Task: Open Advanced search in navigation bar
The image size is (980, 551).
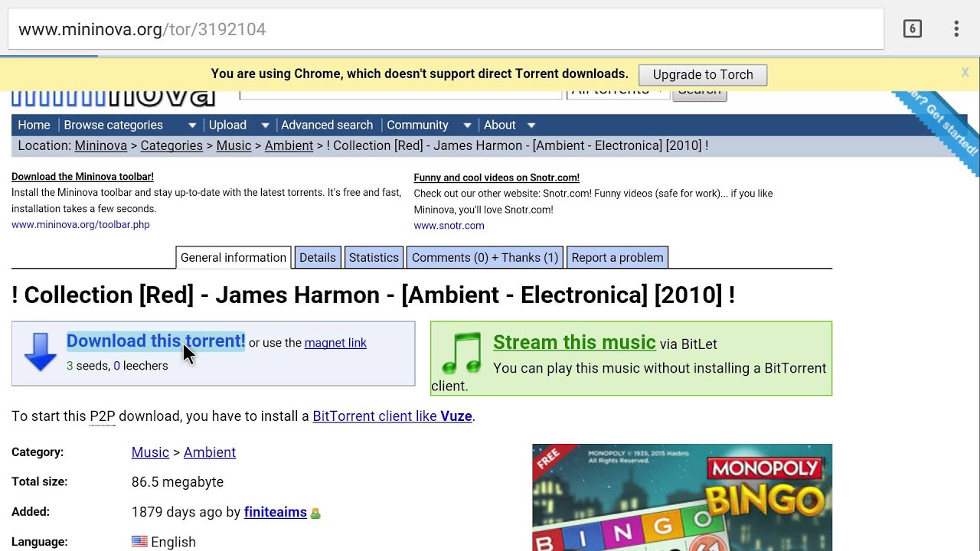Action: 327,125
